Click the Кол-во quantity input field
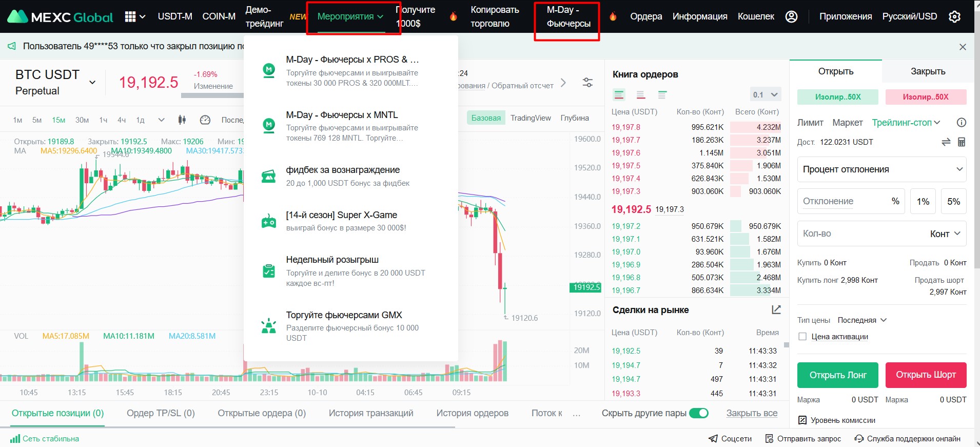980x447 pixels. click(x=881, y=234)
